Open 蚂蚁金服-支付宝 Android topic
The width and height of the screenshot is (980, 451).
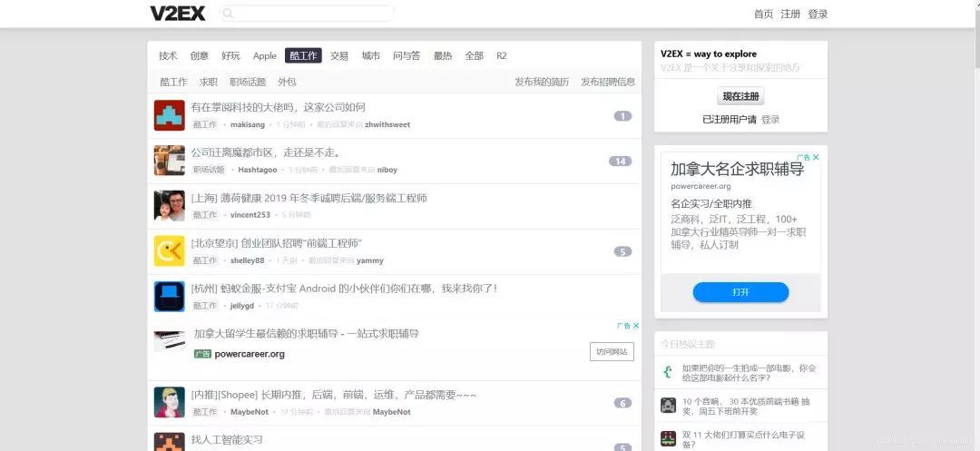[x=345, y=289]
